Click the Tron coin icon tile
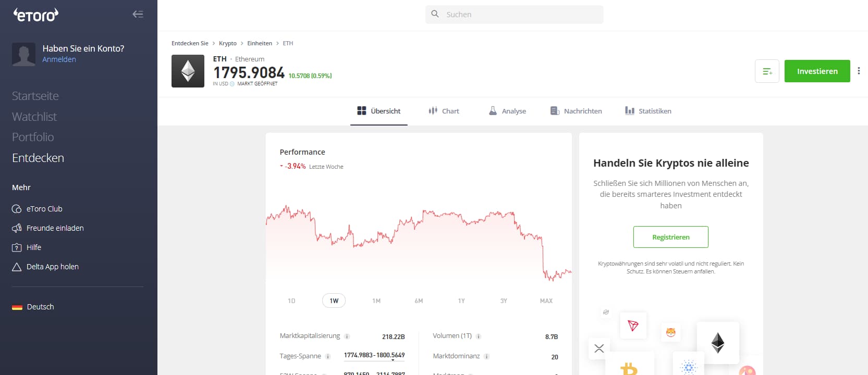The width and height of the screenshot is (868, 375). [633, 326]
